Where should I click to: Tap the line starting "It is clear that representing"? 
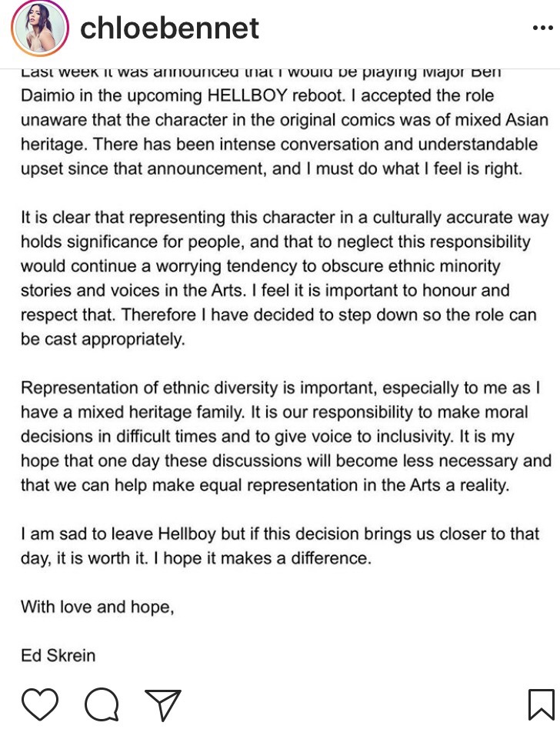click(285, 218)
